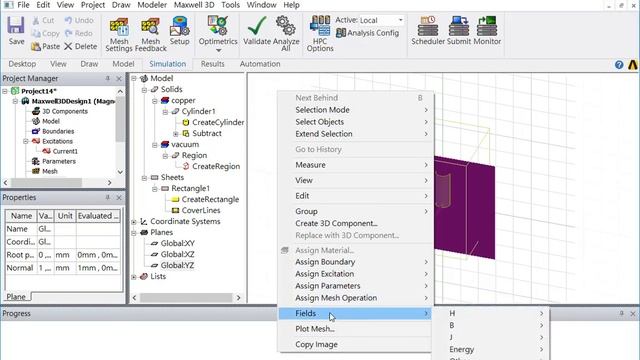Open Assign Excitation submenu
The image size is (640, 360).
355,274
